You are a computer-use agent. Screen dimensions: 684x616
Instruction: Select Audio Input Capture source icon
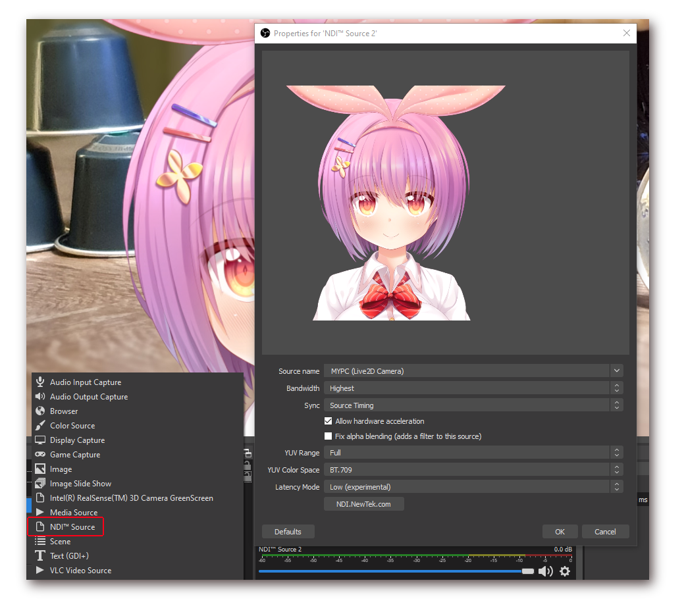tap(40, 382)
